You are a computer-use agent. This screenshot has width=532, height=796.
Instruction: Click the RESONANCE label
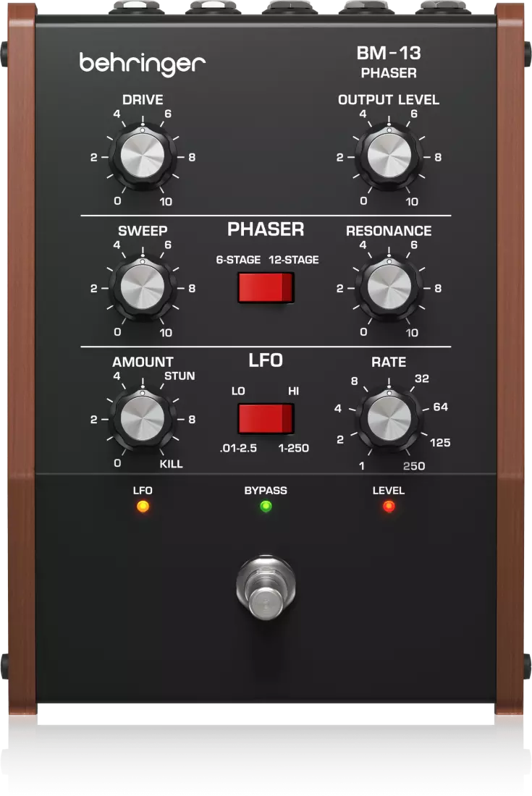pyautogui.click(x=389, y=231)
